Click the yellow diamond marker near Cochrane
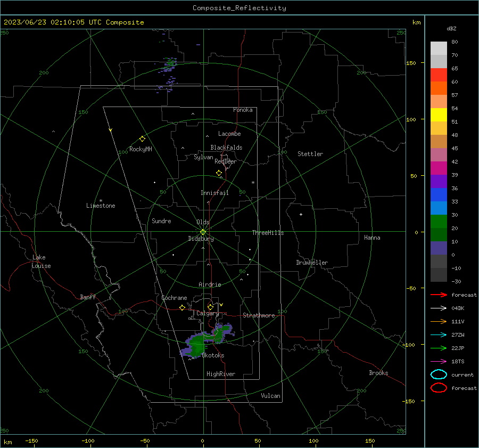479x448 pixels. (x=183, y=307)
